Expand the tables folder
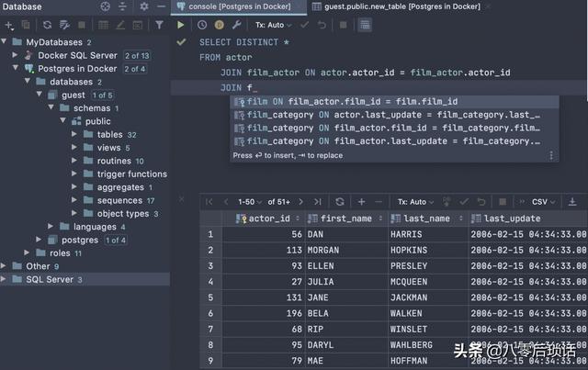Image resolution: width=588 pixels, height=370 pixels. click(x=74, y=134)
